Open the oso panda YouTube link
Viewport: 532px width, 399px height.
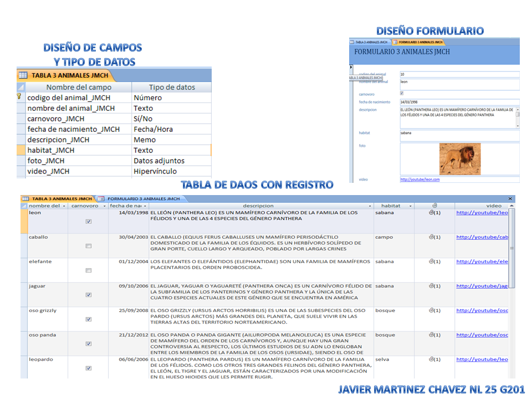(482, 335)
